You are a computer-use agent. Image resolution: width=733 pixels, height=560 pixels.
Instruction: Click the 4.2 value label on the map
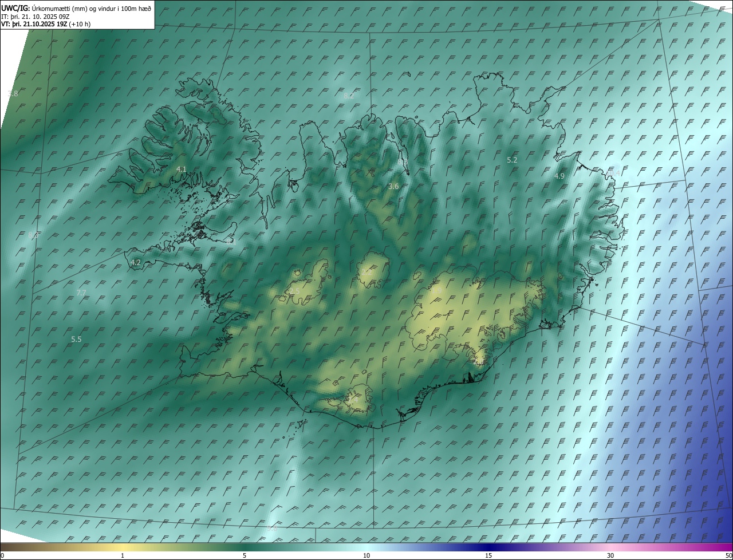tap(136, 262)
